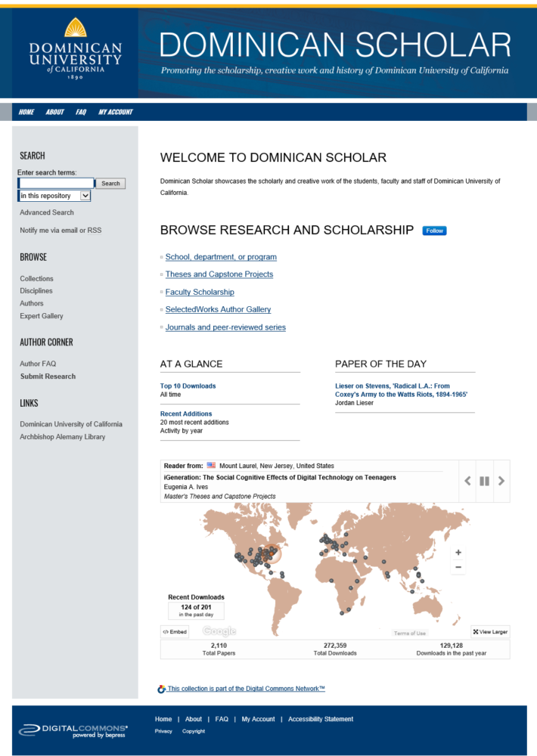The width and height of the screenshot is (537, 756).
Task: Click About in the footer
Action: (x=194, y=719)
